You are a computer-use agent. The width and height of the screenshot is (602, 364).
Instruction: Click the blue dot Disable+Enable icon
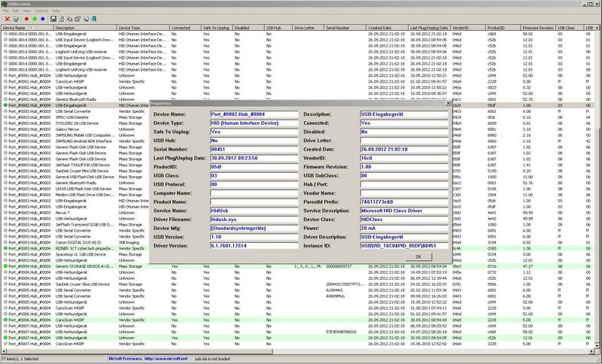coord(43,19)
